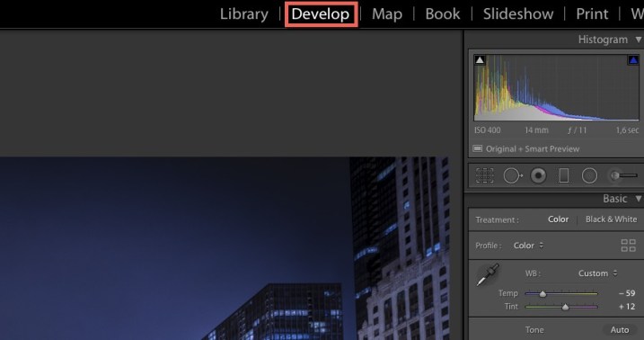Set Treatment to Black & White
Screen dimensions: 644x340
[611, 219]
